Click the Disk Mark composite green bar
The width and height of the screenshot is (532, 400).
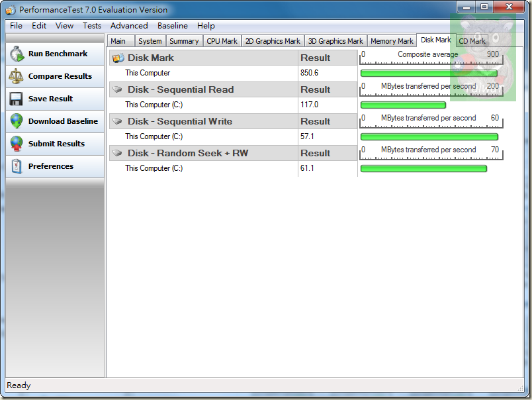(429, 74)
